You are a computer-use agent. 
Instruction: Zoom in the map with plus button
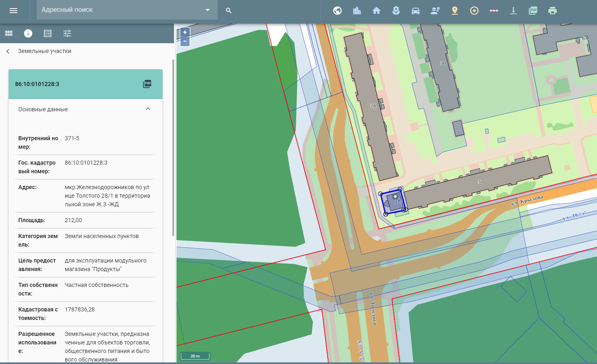point(185,33)
